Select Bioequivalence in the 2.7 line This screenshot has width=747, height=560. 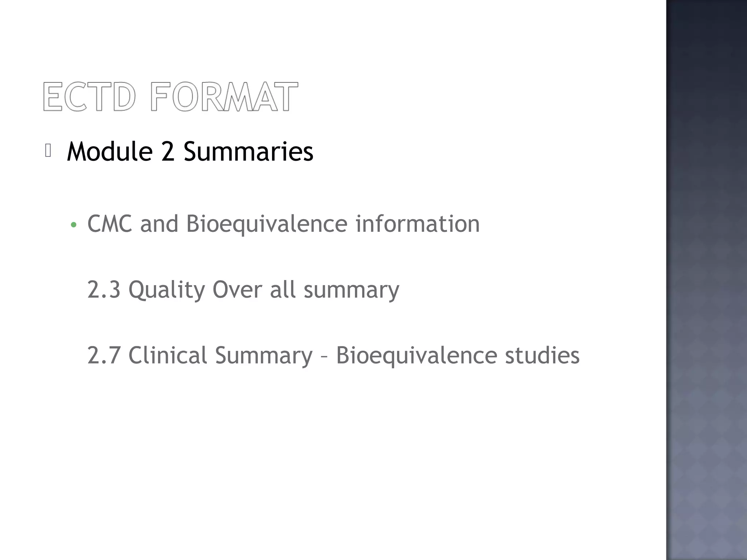point(417,355)
